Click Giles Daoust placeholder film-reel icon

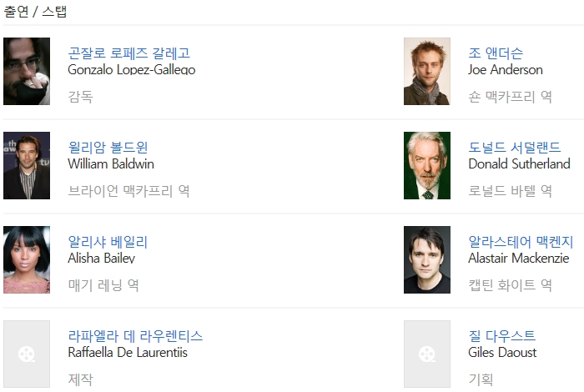point(427,354)
